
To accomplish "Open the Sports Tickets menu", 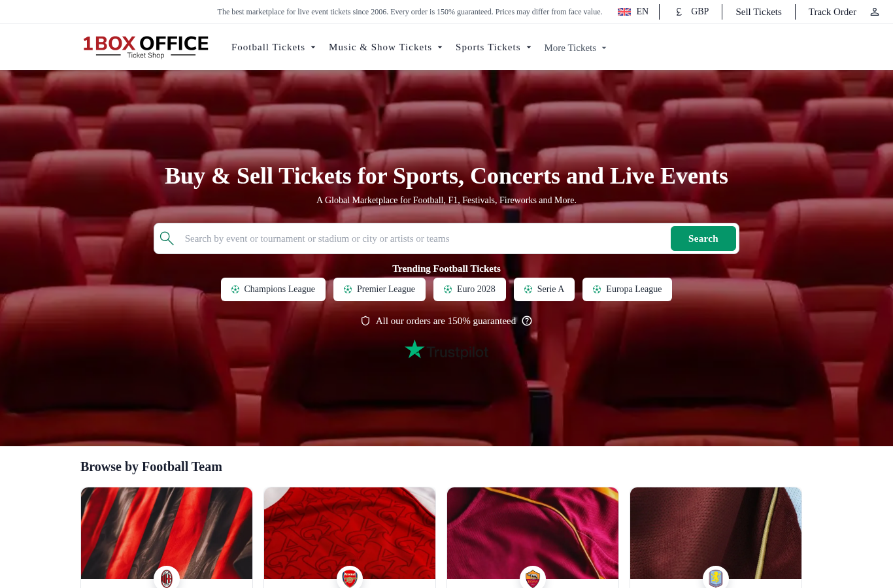I will [494, 47].
